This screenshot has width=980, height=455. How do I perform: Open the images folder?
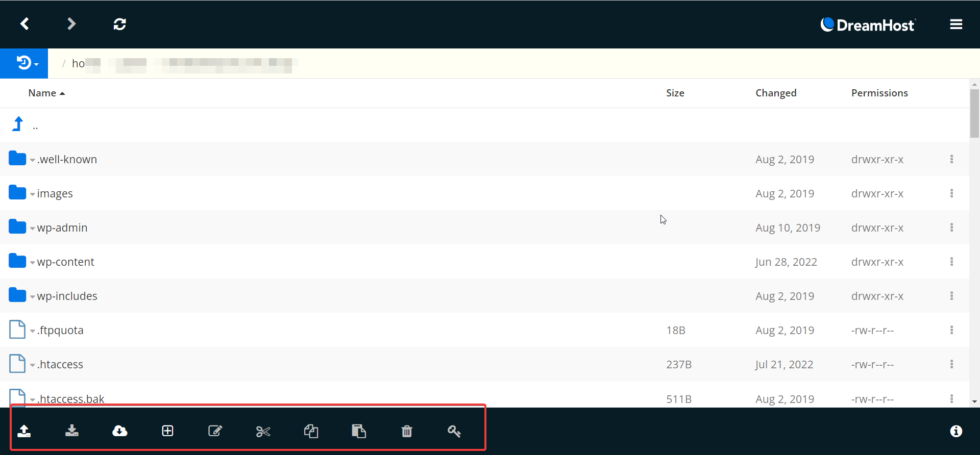point(55,193)
